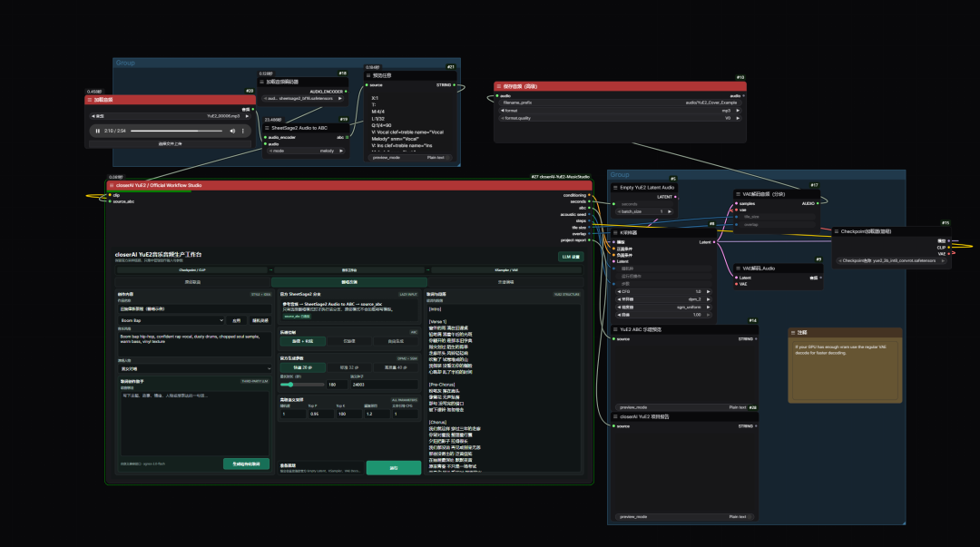The height and width of the screenshot is (547, 980).
Task: Open the Boom Bap style dropdown
Action: [171, 320]
